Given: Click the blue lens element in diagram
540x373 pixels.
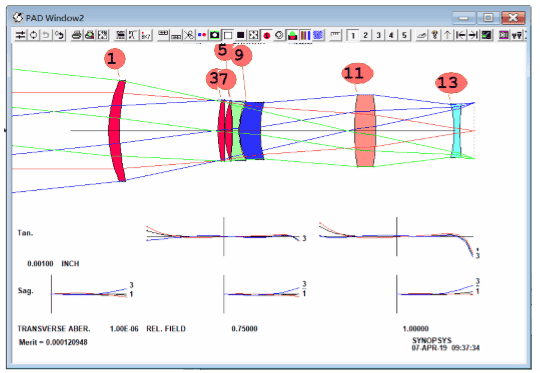Looking at the screenshot, I should tap(251, 131).
